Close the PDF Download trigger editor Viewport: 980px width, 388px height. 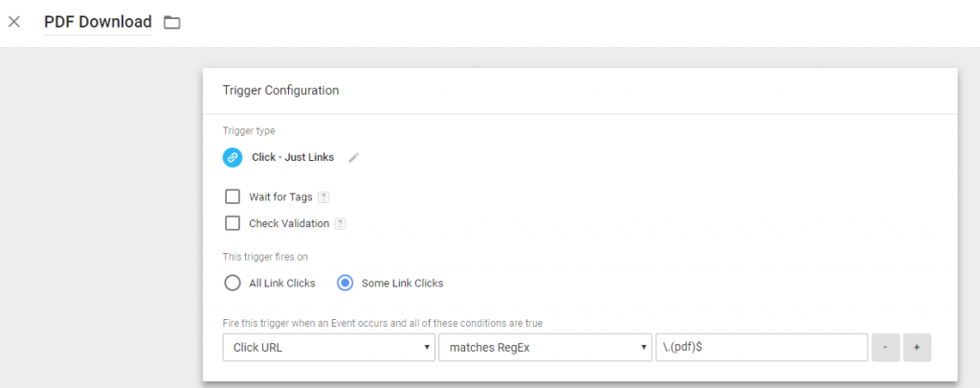coord(14,22)
